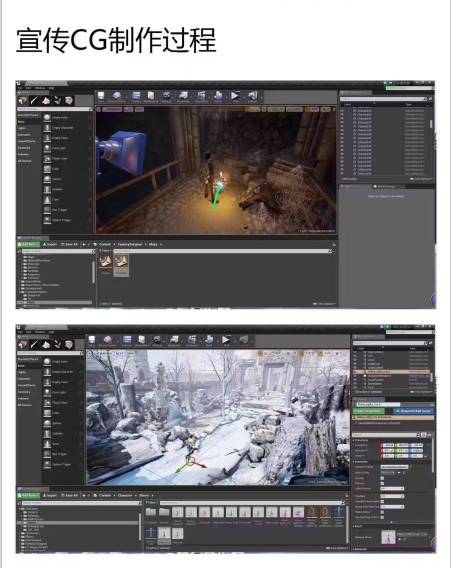
Task: Open Perspective dropdown in upper viewport
Action: [112, 109]
